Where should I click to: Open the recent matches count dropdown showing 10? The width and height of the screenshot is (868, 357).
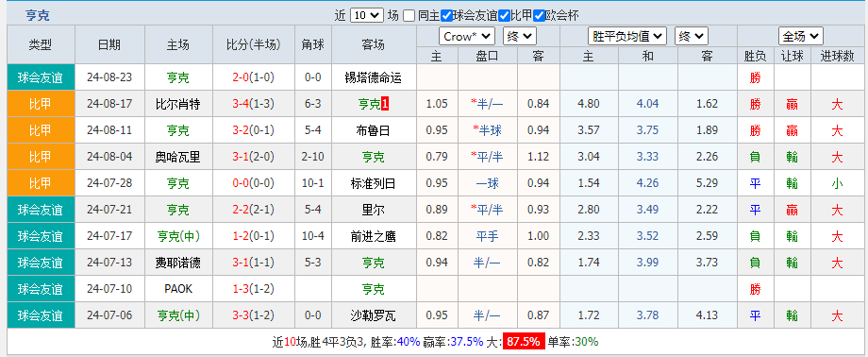tap(366, 15)
